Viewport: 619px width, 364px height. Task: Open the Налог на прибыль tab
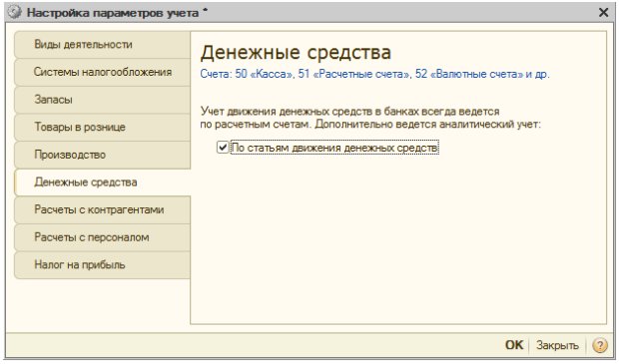tap(102, 265)
